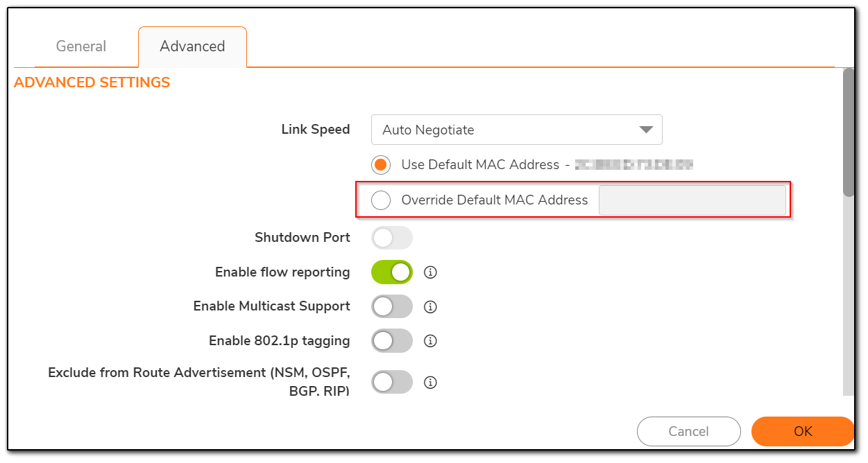Enable the 802.1p tagging switch
868x463 pixels.
[x=392, y=341]
